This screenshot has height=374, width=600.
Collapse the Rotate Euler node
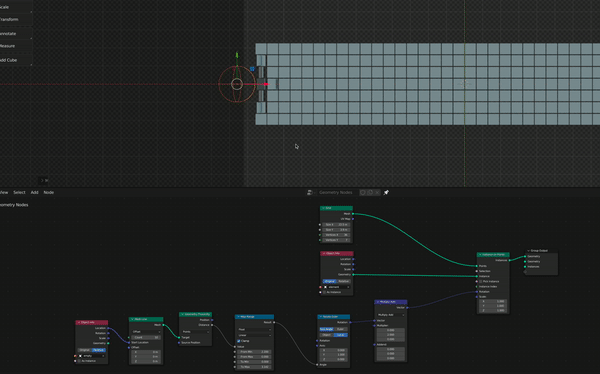click(321, 317)
